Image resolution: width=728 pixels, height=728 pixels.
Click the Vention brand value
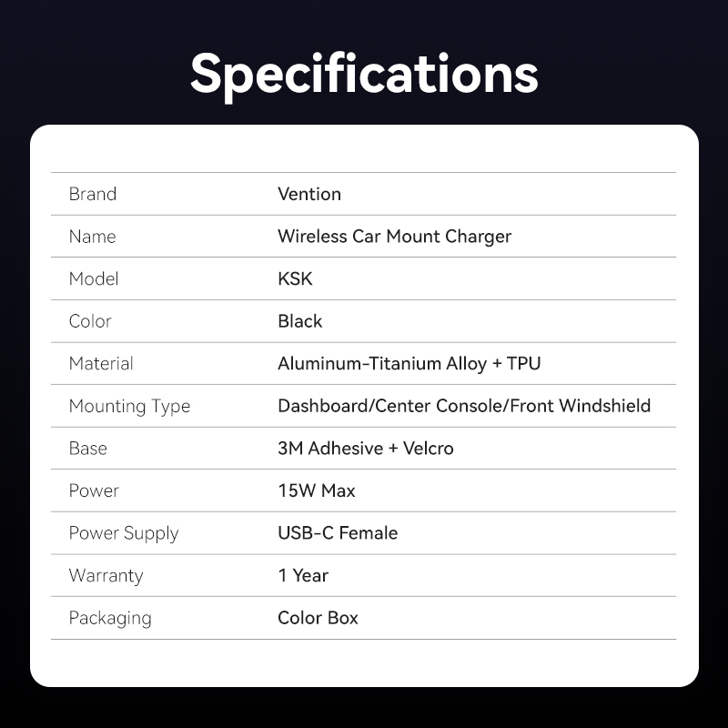tap(309, 194)
